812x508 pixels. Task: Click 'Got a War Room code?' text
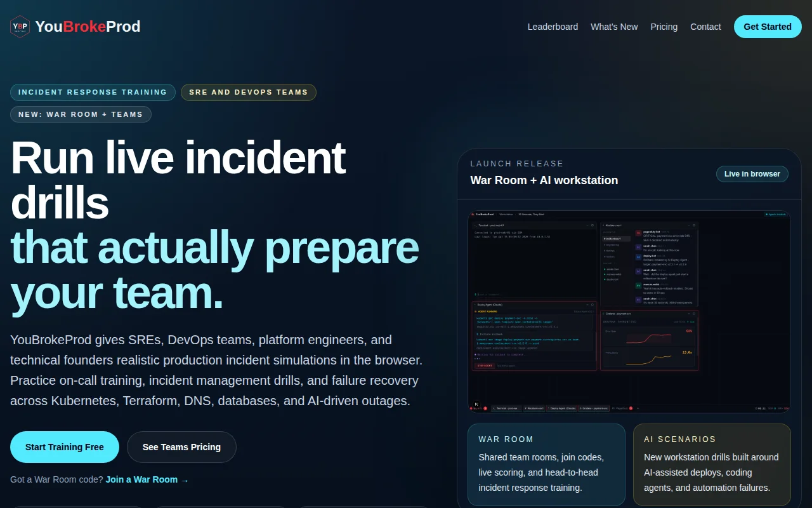click(x=56, y=479)
